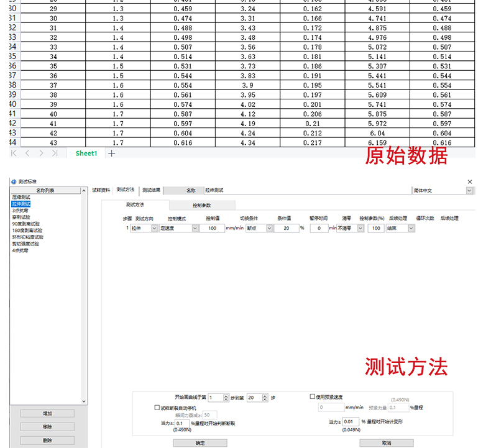Click the next sheet arrow
The height and width of the screenshot is (448, 491).
point(41,153)
